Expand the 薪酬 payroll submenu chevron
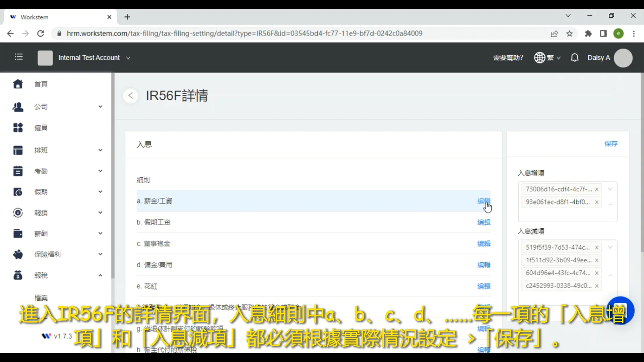 100,233
